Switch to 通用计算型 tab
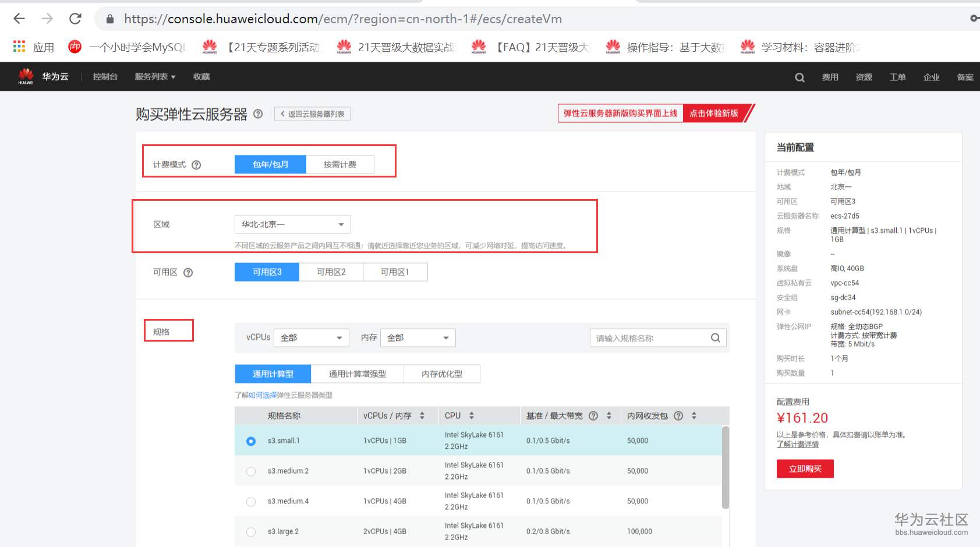This screenshot has width=980, height=547. (x=273, y=374)
